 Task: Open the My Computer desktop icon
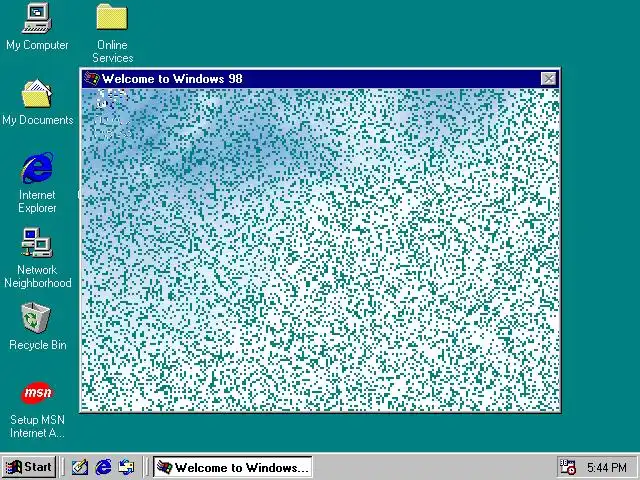click(37, 18)
